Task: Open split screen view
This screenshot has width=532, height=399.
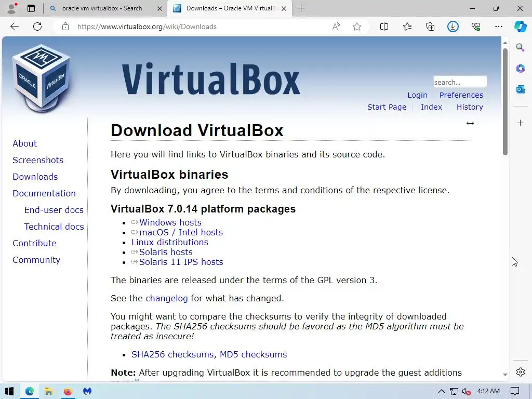Action: tap(384, 26)
